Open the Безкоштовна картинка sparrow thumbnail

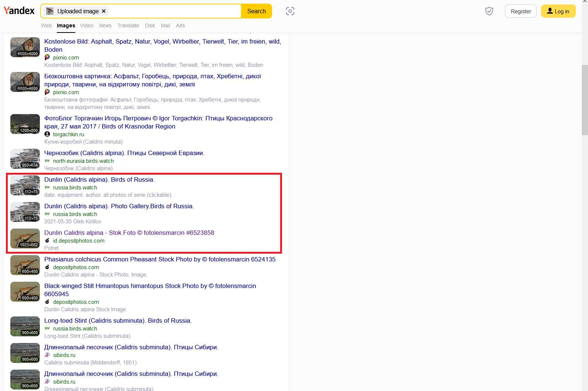click(x=25, y=82)
